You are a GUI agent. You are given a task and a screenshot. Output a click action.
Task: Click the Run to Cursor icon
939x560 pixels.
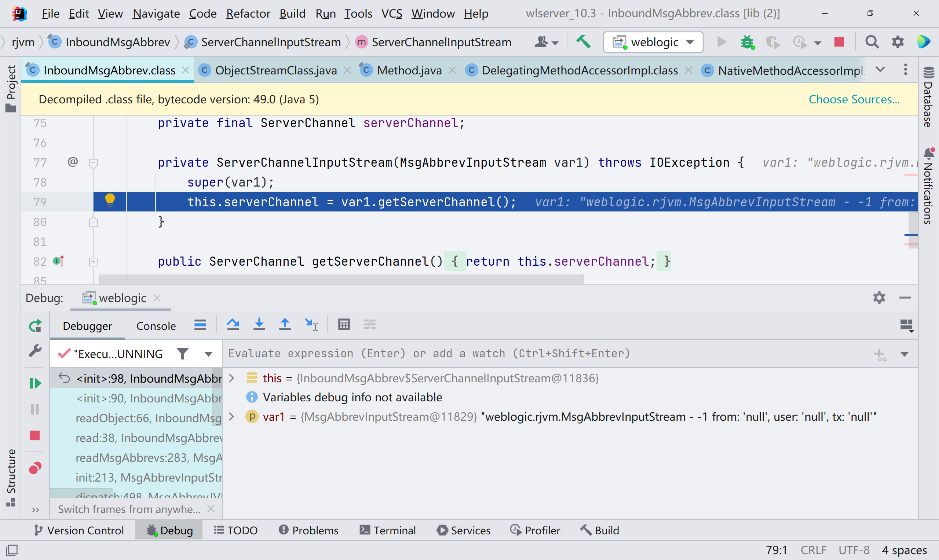pyautogui.click(x=311, y=324)
